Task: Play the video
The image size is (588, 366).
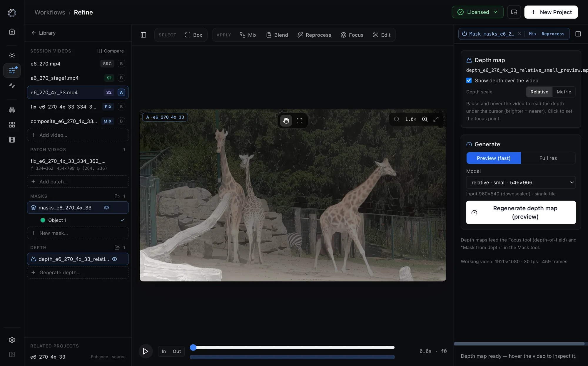Action: [146, 351]
